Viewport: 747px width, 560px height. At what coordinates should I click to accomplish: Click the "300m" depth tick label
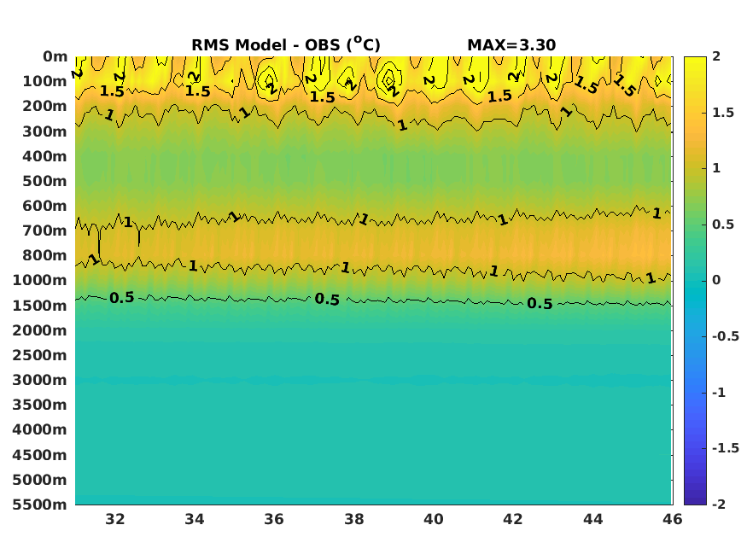click(x=44, y=131)
